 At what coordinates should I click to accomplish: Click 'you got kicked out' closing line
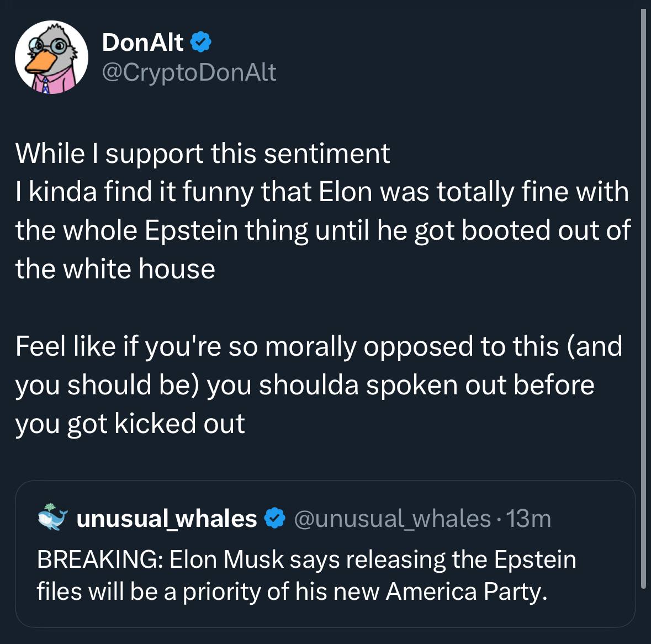[x=130, y=424]
